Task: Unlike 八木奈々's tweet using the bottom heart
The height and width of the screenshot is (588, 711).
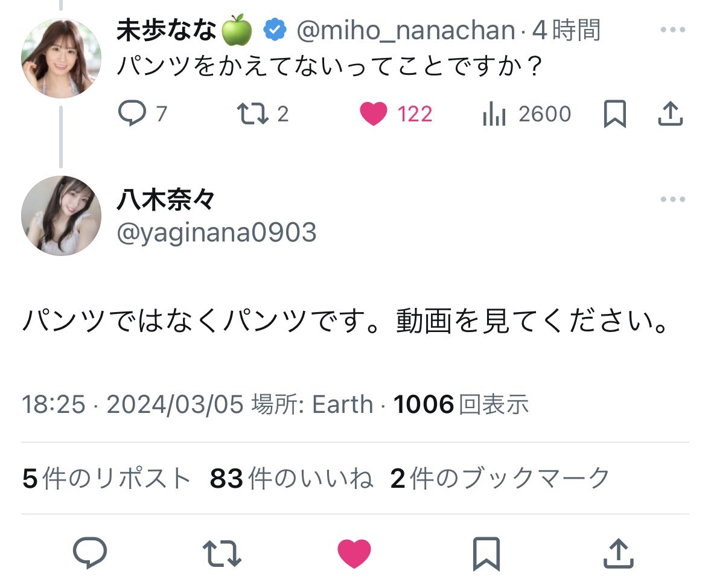Action: point(354,554)
